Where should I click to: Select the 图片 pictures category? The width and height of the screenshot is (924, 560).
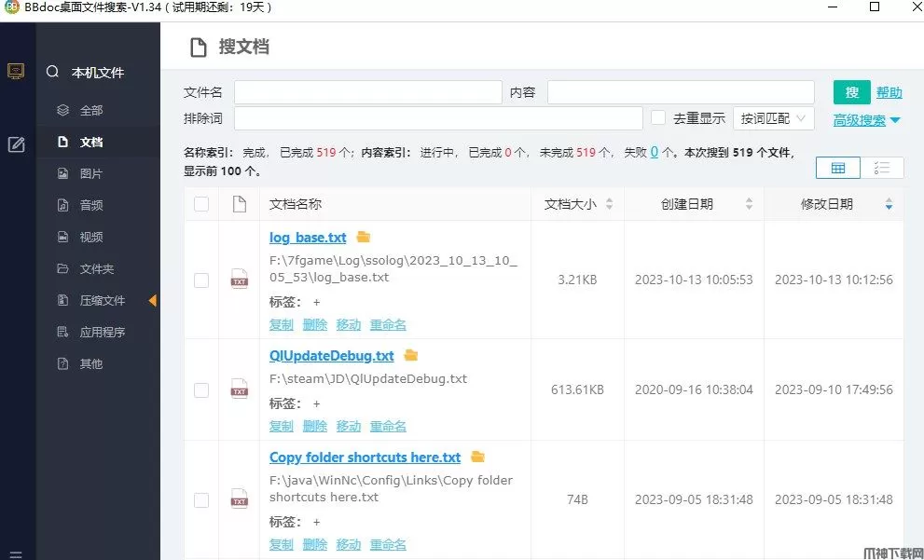click(98, 173)
